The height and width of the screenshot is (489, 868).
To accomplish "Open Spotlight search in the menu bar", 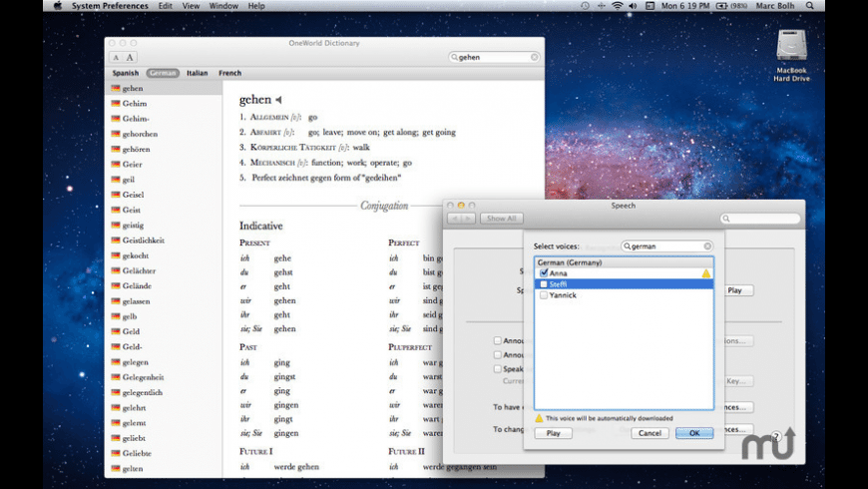I will coord(810,6).
